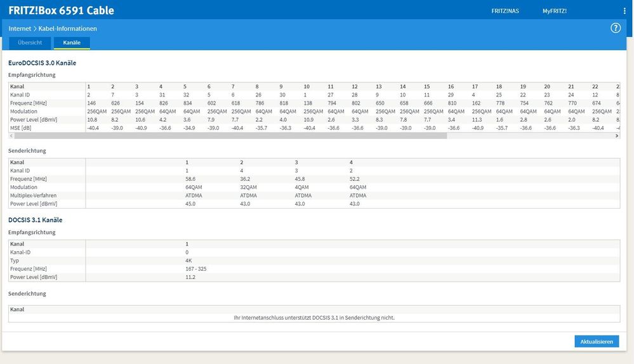The width and height of the screenshot is (634, 364).
Task: Click the upstream frequency value 58.6
Action: (x=190, y=179)
